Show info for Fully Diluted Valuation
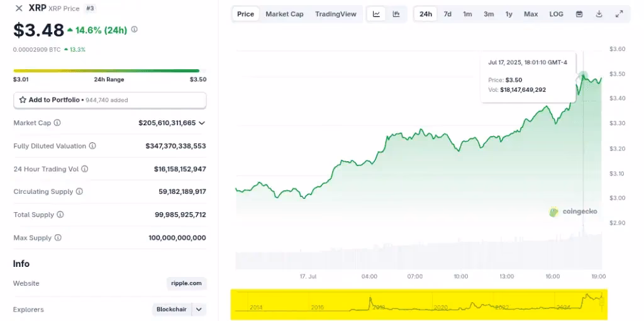The width and height of the screenshot is (644, 321). pyautogui.click(x=92, y=146)
